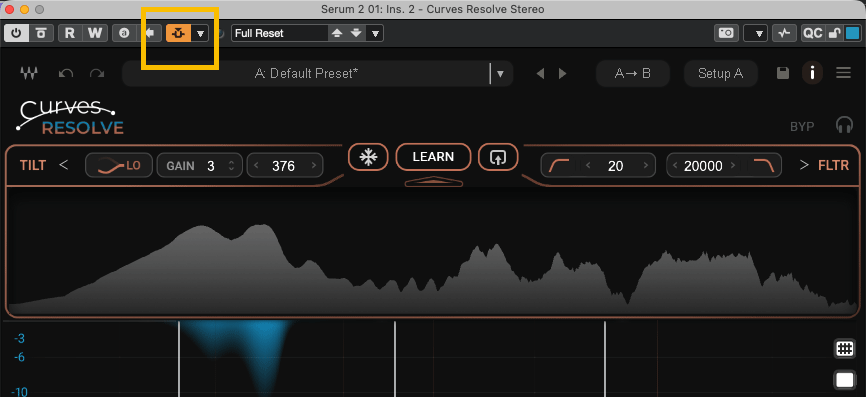
Task: Expand the FLTR section with the > arrow
Action: point(804,165)
